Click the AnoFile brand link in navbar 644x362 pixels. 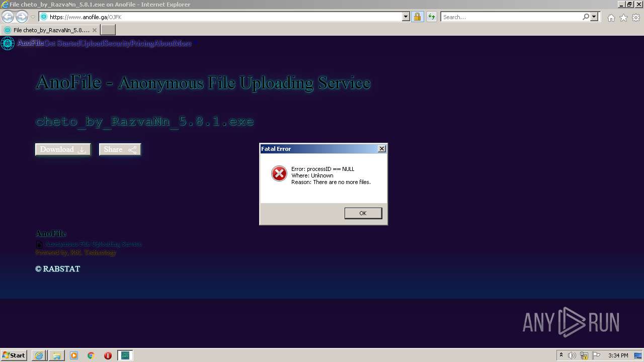click(31, 43)
